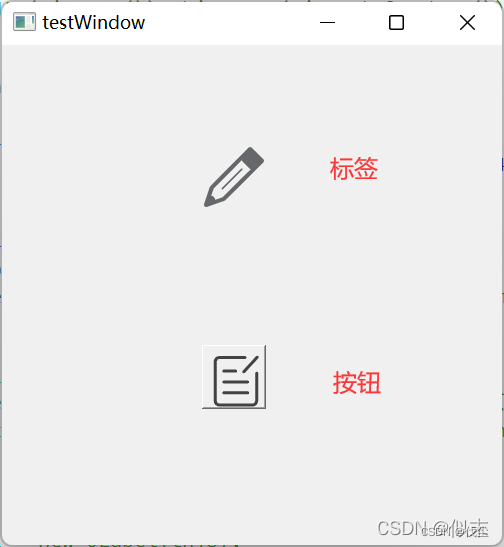Select the red 标签 text label
The image size is (504, 547).
click(354, 168)
